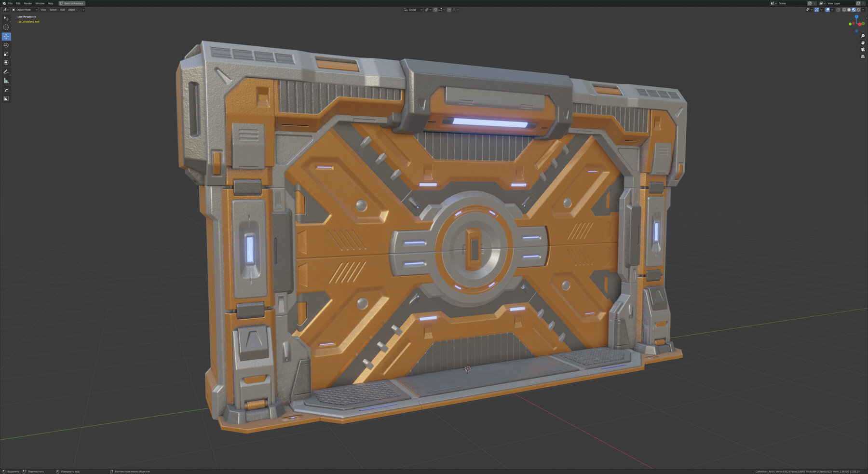Click the pan hand viewport icon
This screenshot has height=474, width=868.
[x=863, y=43]
